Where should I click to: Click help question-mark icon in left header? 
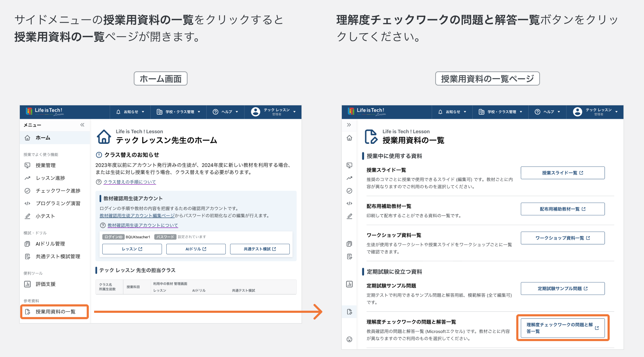coord(215,112)
